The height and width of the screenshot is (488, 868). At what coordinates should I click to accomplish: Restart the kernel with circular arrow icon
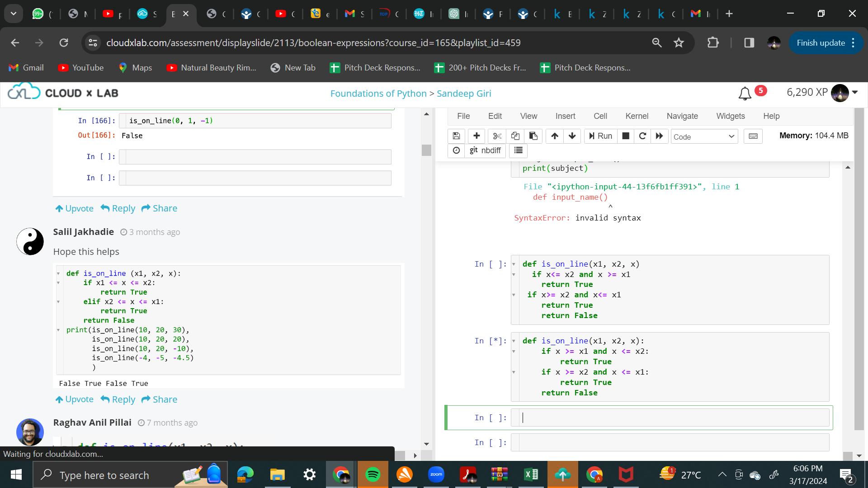[x=642, y=136]
